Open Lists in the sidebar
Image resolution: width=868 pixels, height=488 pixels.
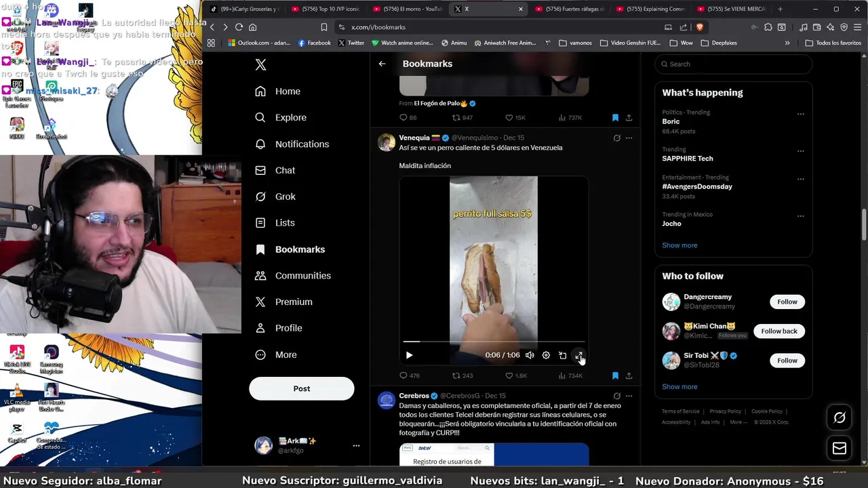point(275,222)
